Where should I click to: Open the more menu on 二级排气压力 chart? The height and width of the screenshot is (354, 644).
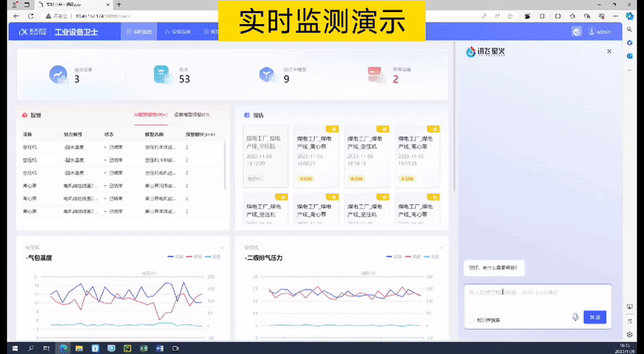coord(441,248)
